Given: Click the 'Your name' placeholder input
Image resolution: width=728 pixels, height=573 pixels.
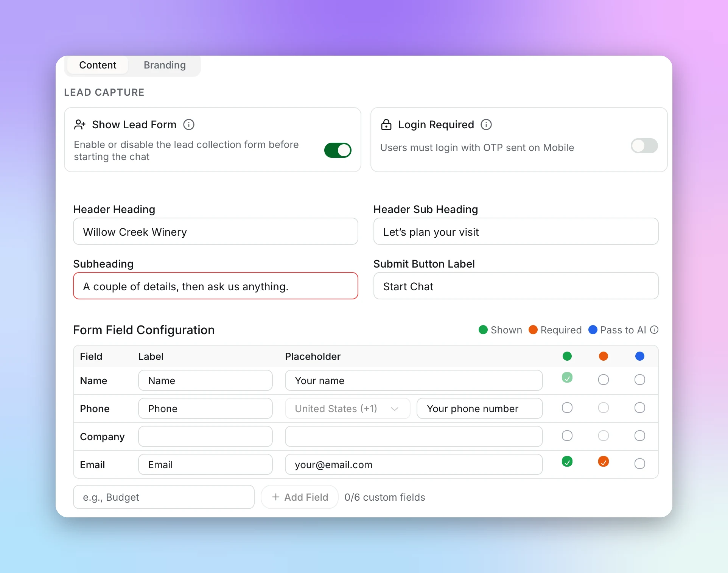Looking at the screenshot, I should [414, 380].
